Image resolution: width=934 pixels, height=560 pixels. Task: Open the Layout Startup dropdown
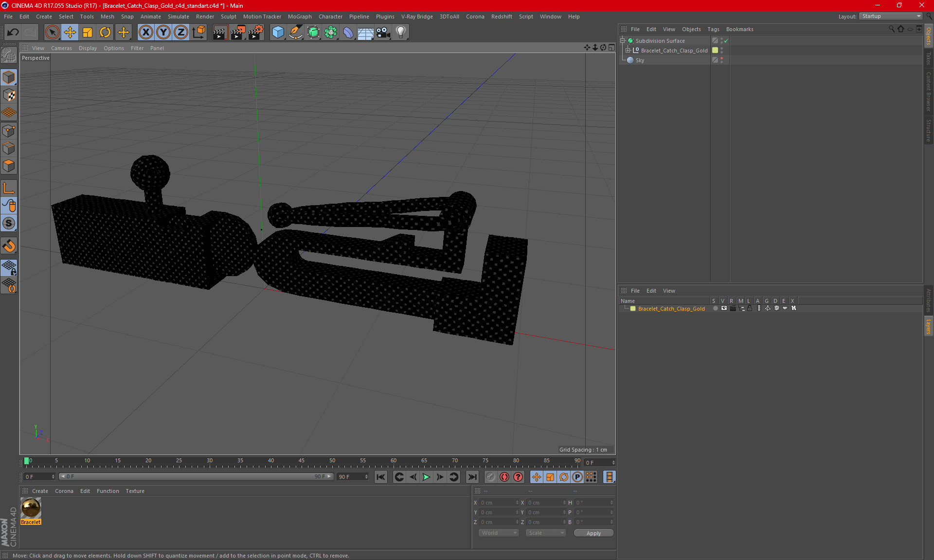click(x=891, y=16)
